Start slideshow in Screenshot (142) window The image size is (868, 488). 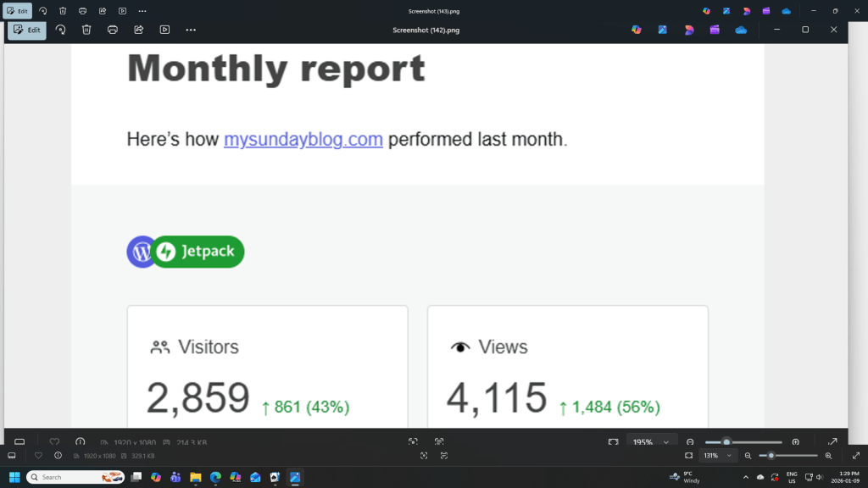click(165, 30)
